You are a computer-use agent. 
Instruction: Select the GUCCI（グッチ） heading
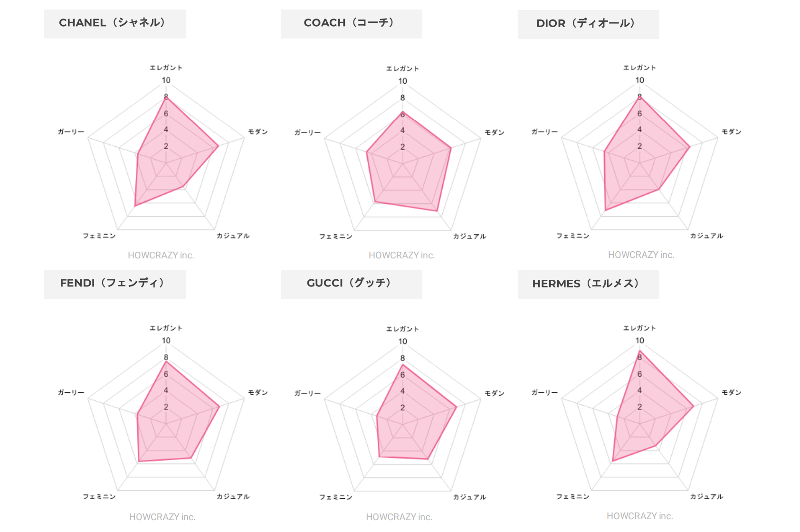[351, 284]
